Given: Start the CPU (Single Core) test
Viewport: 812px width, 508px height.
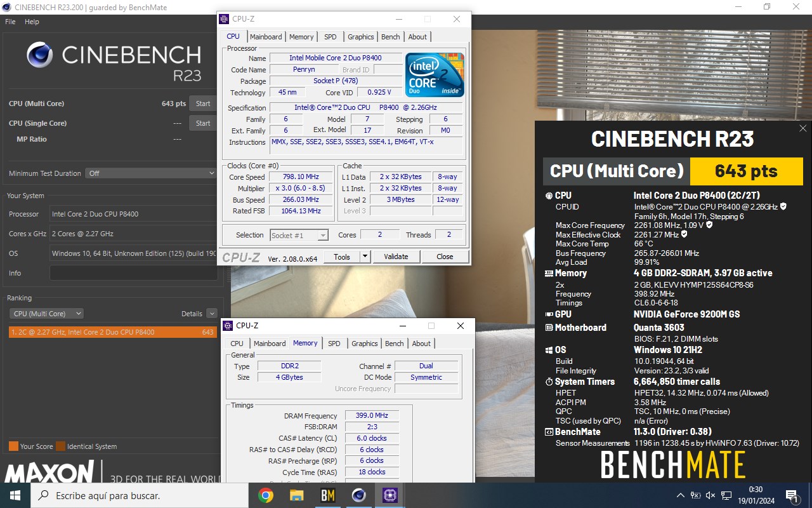Looking at the screenshot, I should tap(203, 123).
